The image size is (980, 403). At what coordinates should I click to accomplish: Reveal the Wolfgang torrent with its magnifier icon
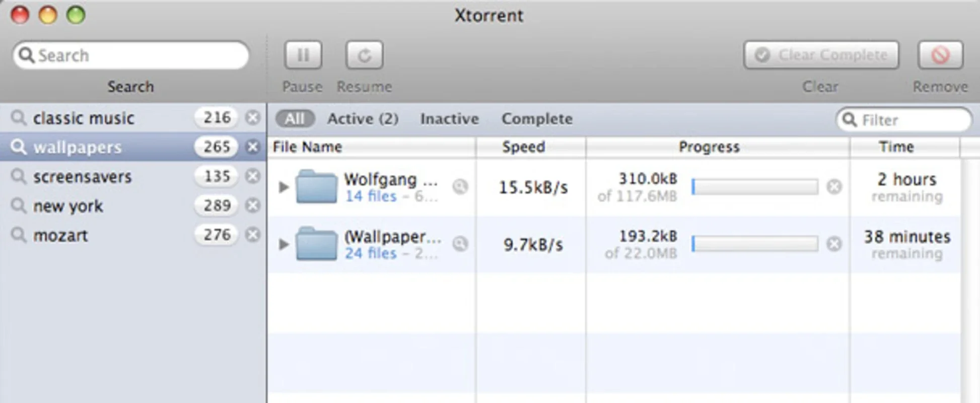[x=460, y=187]
